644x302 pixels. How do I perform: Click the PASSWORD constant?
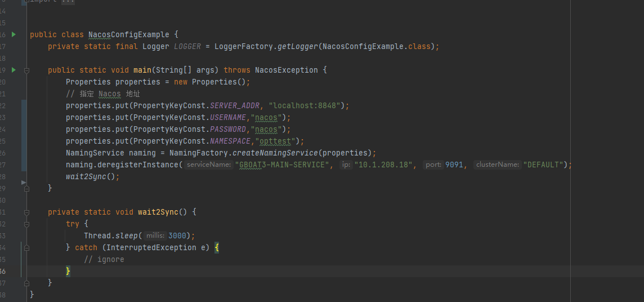(228, 130)
